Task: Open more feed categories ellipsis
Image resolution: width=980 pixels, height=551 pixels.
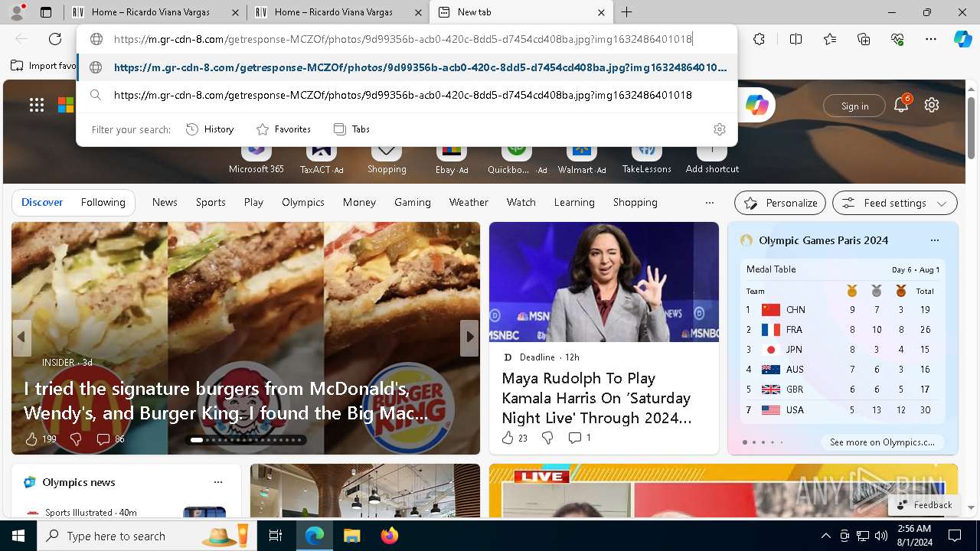Action: coord(709,203)
